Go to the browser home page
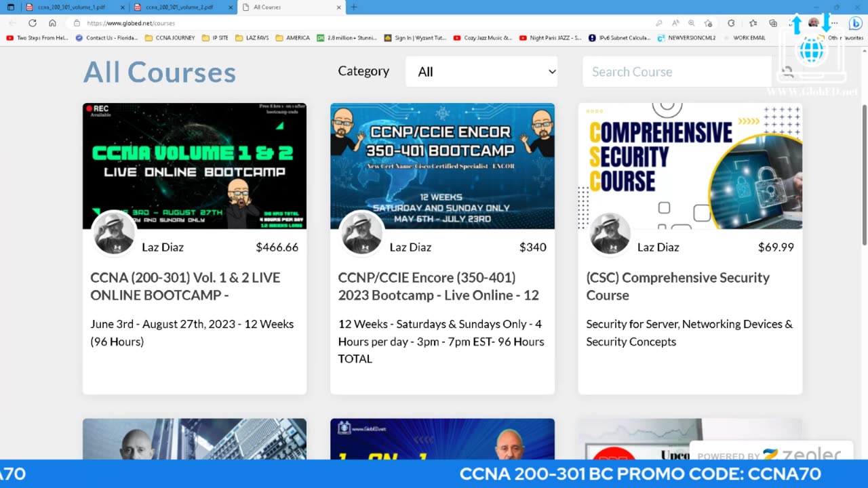Image resolution: width=868 pixels, height=488 pixels. pyautogui.click(x=52, y=23)
